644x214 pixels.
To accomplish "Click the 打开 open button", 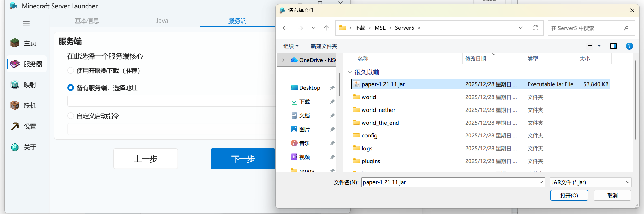I will (569, 196).
